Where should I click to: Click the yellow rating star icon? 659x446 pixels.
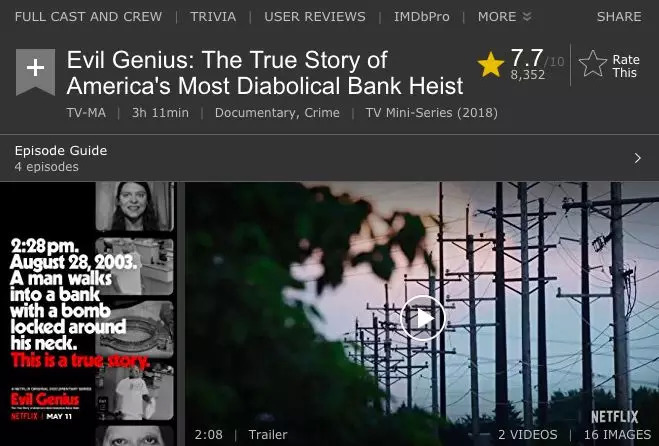point(490,65)
